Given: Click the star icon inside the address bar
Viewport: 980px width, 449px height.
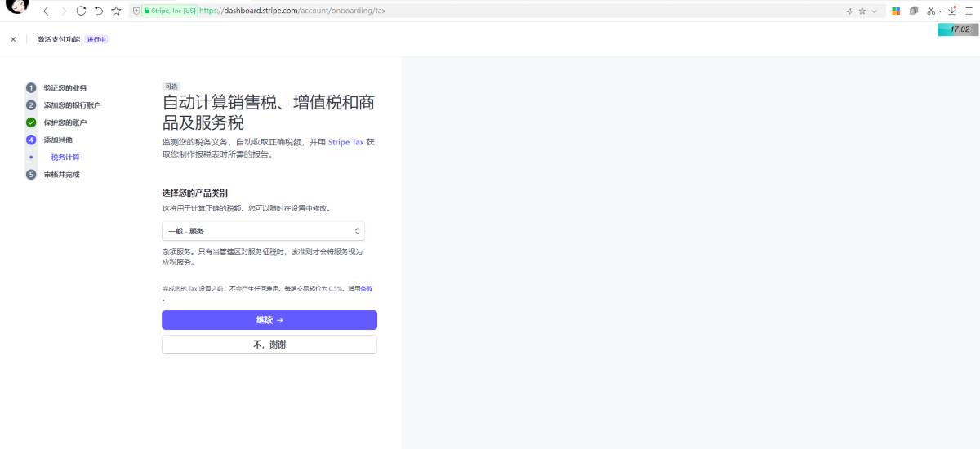Looking at the screenshot, I should click(x=862, y=11).
